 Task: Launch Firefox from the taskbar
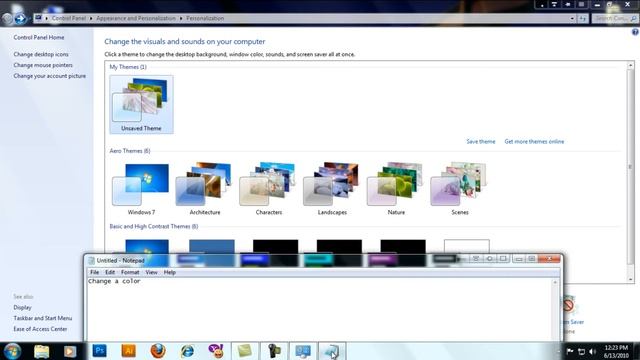(158, 351)
